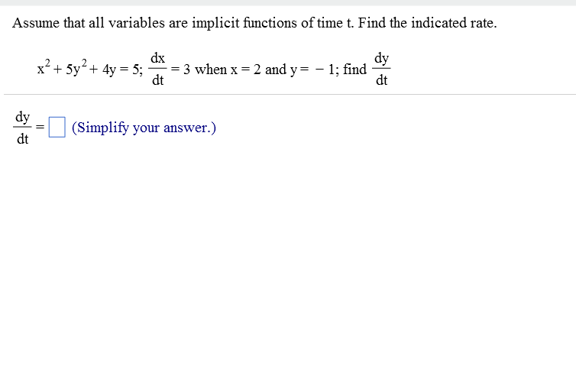This screenshot has width=576, height=392.
Task: Click the "Find the indicated rate." sentence
Action: click(428, 23)
